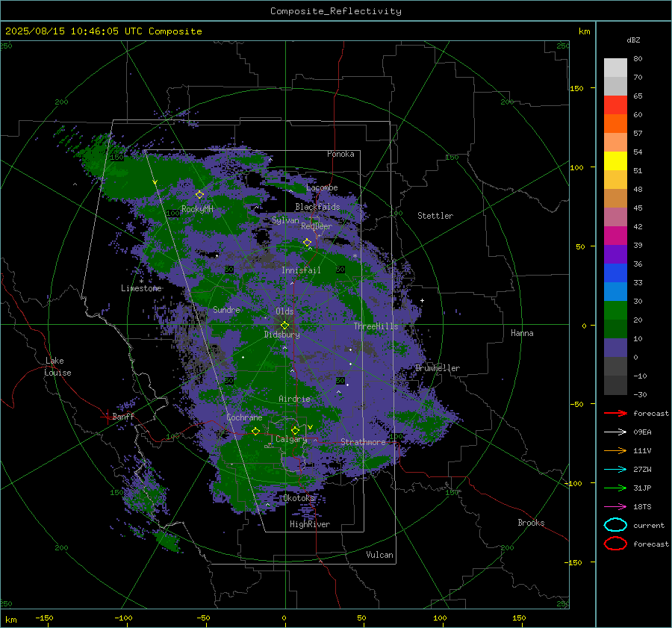
Task: Click the Banff town label
Action: click(x=123, y=416)
